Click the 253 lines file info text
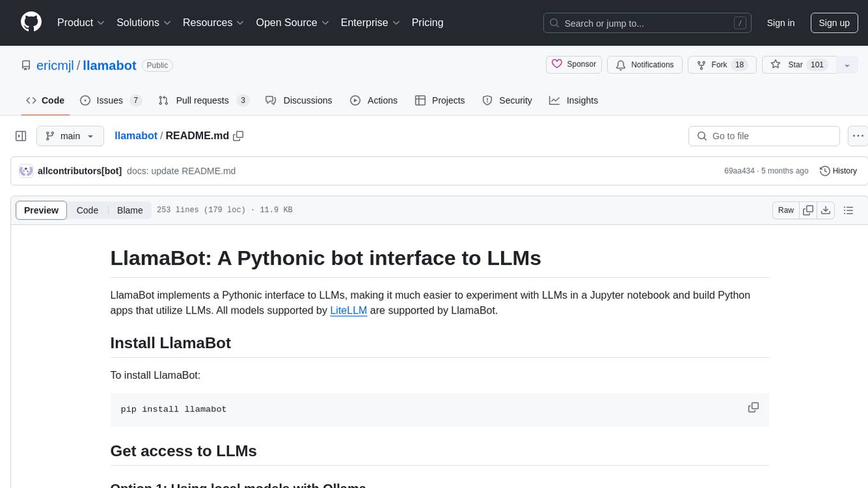The image size is (868, 488). coord(224,210)
